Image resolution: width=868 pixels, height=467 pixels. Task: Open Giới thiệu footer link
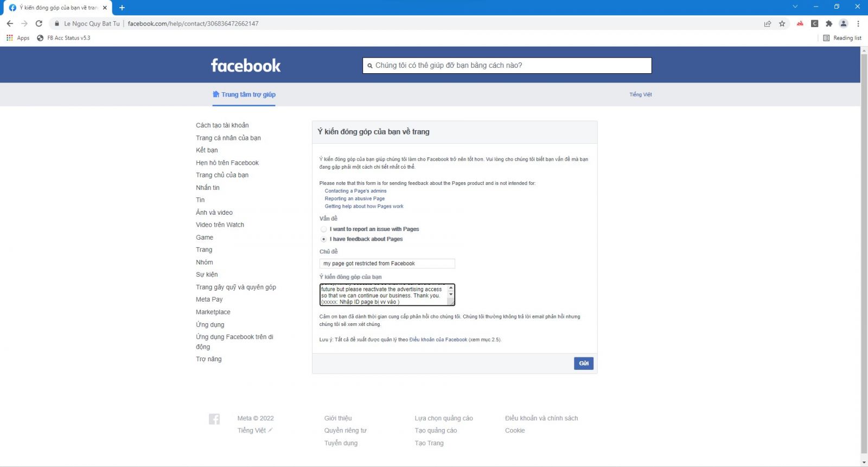[338, 418]
